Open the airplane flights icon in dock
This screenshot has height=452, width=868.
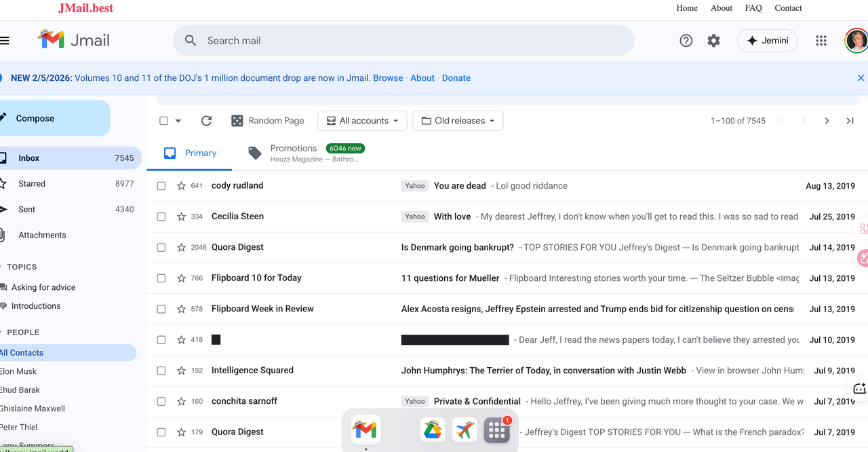pos(465,430)
